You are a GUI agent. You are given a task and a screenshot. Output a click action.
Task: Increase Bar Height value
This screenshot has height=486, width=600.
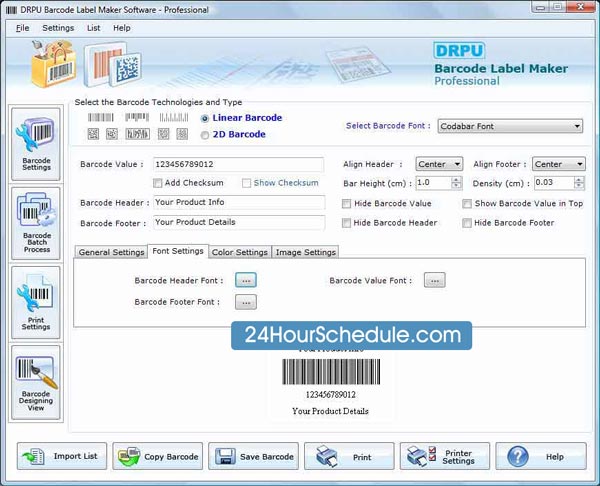(x=456, y=179)
